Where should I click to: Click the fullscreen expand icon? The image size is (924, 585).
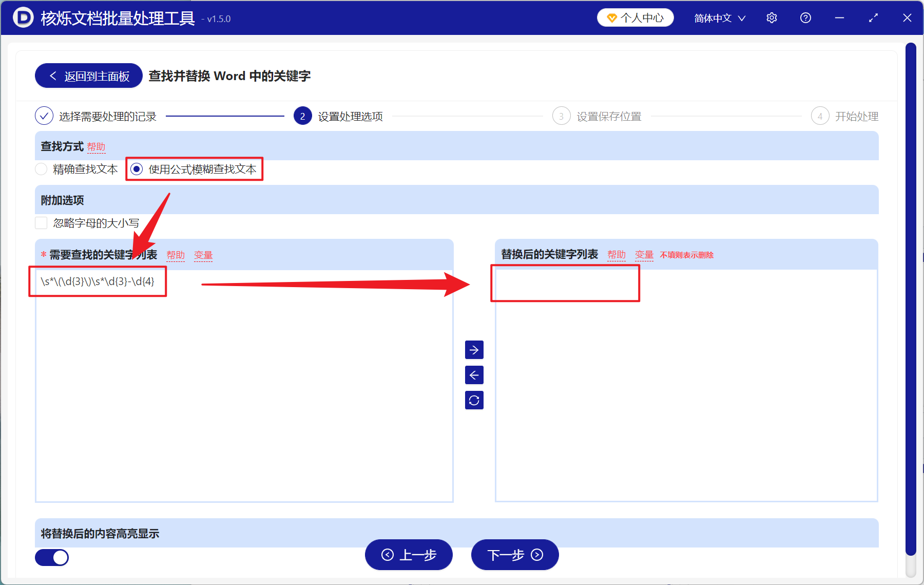[x=873, y=17]
